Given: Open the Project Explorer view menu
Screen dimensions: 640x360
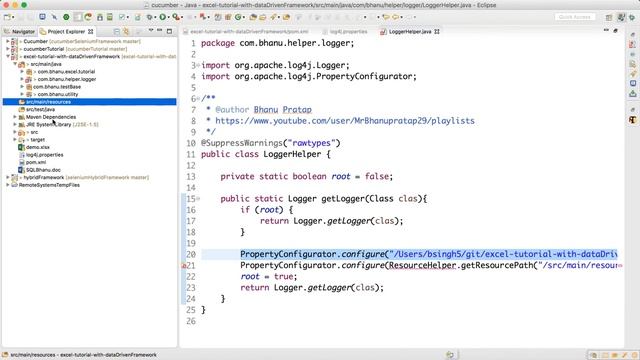Looking at the screenshot, I should [151, 31].
